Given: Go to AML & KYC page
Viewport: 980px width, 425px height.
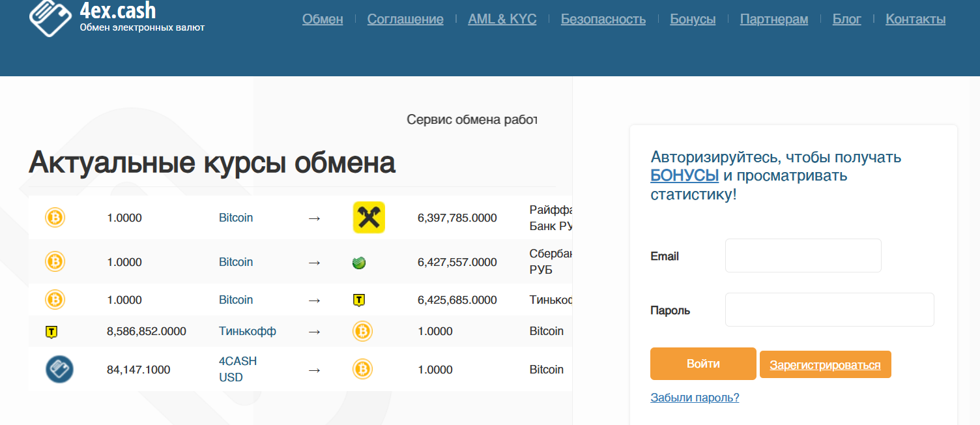Looking at the screenshot, I should pos(502,19).
